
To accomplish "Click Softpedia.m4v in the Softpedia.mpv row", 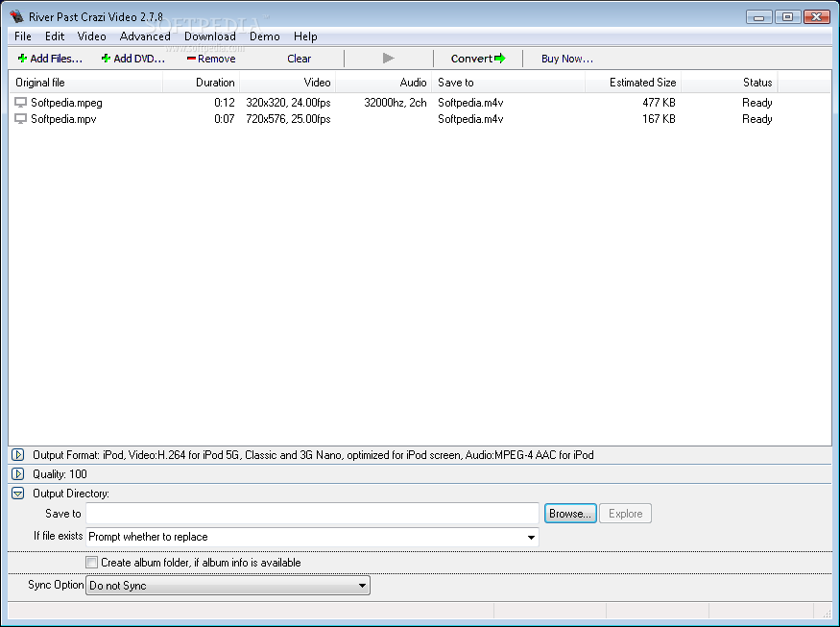I will [470, 119].
